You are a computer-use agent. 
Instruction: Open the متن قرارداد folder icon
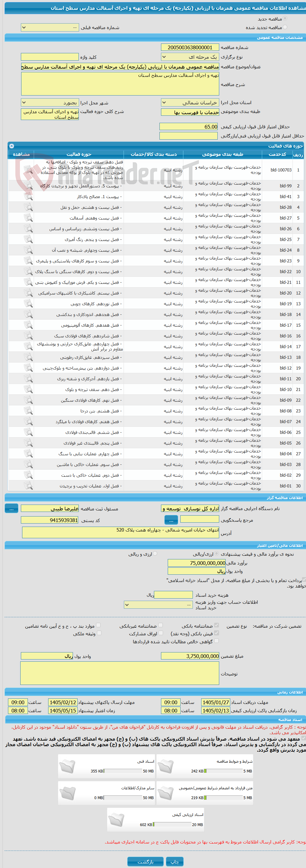[x=166, y=793]
